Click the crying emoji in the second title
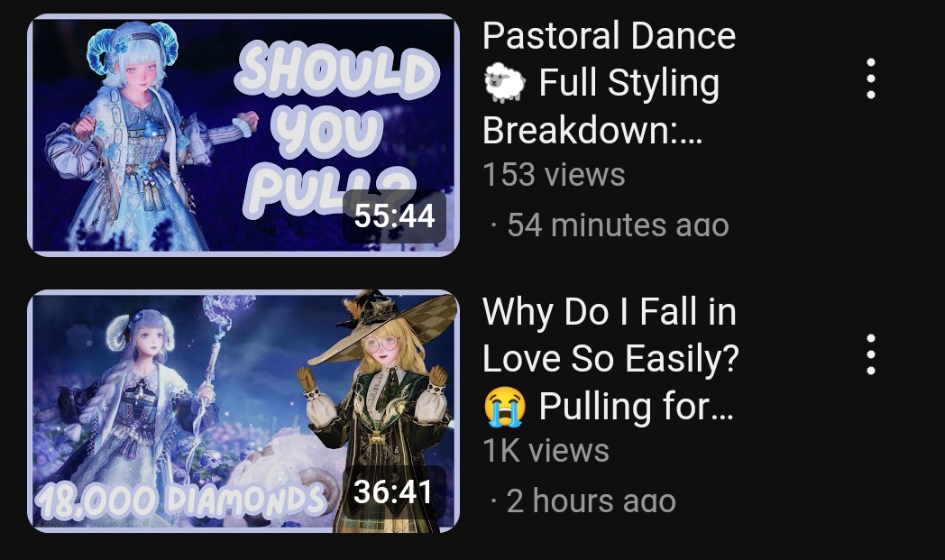This screenshot has width=945, height=560. click(504, 407)
